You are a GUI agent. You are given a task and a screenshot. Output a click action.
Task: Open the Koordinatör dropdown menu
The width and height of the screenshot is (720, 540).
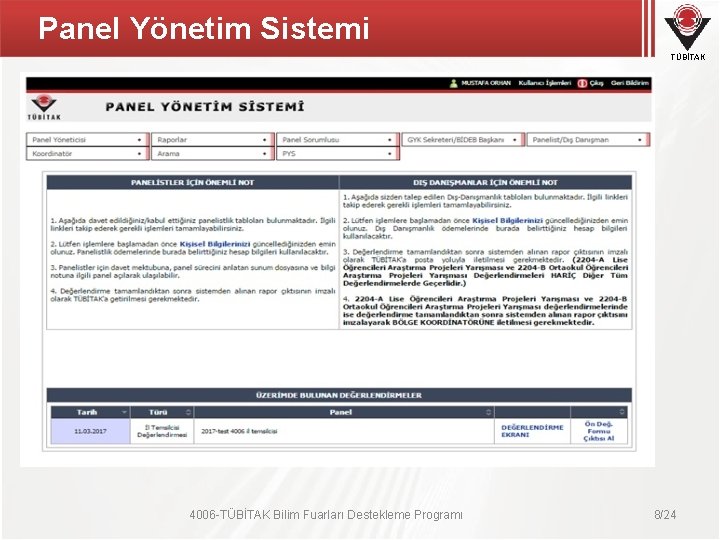pos(88,153)
